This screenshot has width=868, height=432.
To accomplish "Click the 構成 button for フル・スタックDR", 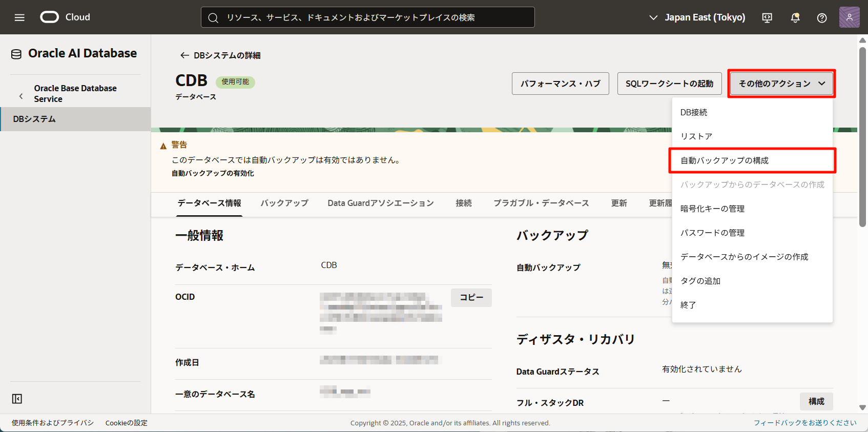I will pos(816,401).
